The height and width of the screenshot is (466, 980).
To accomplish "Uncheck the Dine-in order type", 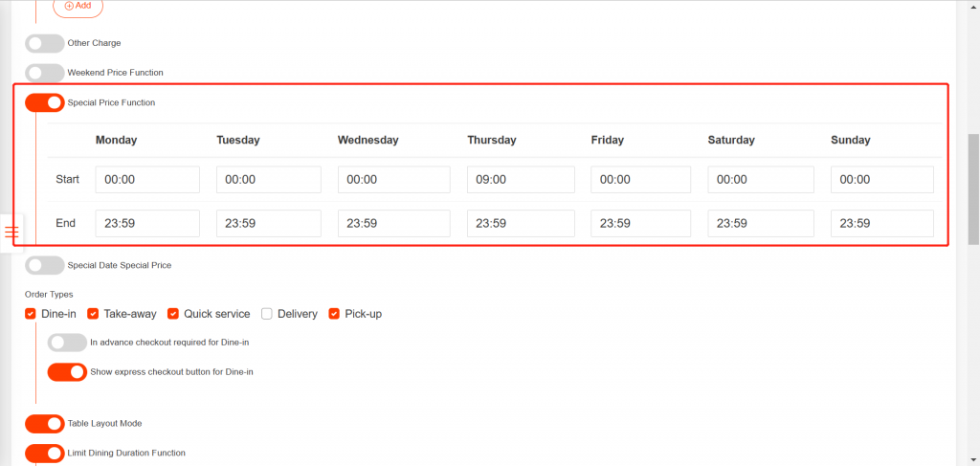I will tap(31, 314).
